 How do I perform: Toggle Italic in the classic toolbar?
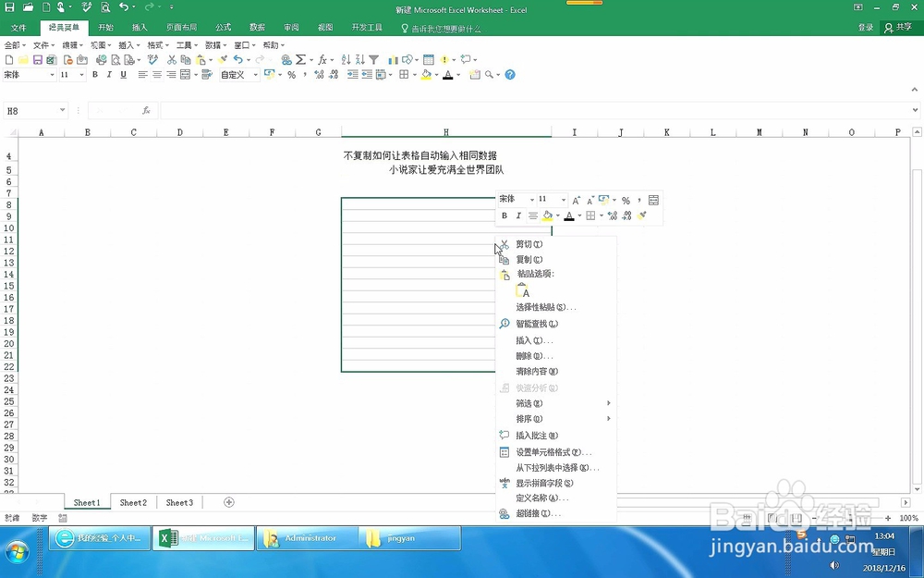coord(109,74)
